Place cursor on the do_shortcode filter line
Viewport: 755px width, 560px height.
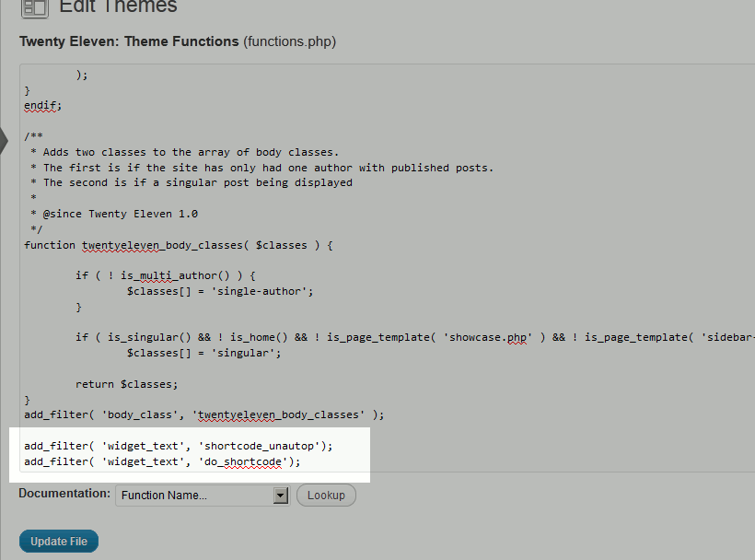pos(162,461)
